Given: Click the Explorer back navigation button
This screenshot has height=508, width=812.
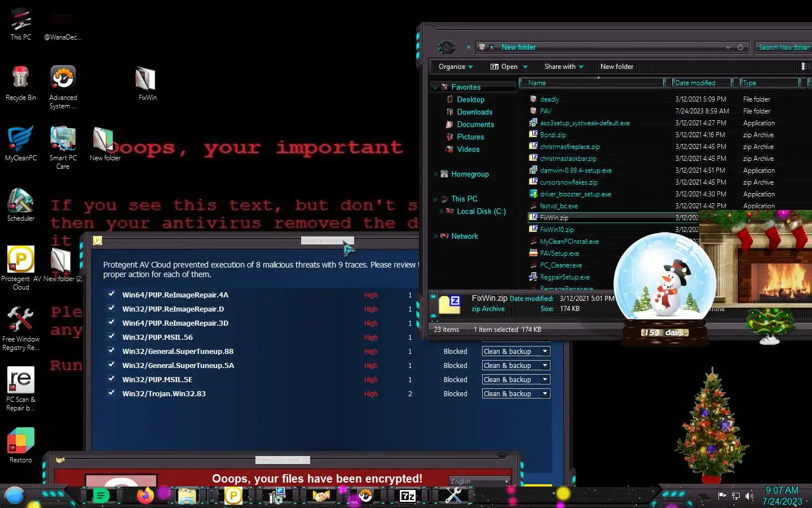Looking at the screenshot, I should (447, 47).
